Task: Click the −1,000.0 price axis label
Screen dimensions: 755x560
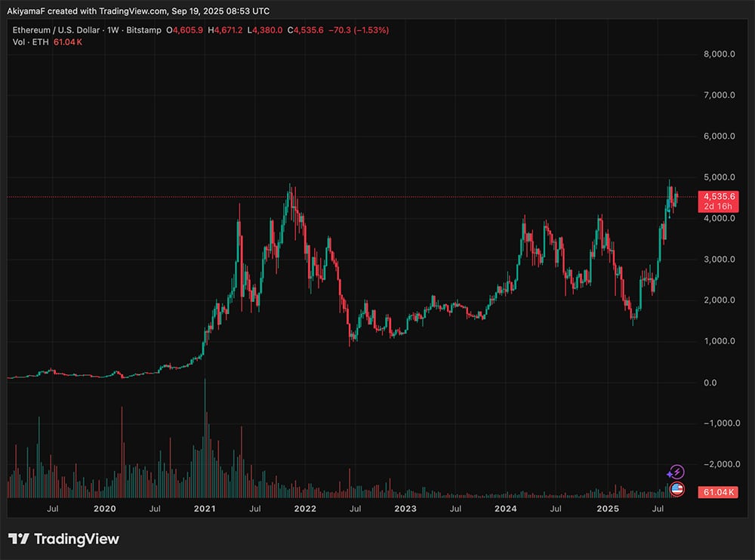Action: 722,423
